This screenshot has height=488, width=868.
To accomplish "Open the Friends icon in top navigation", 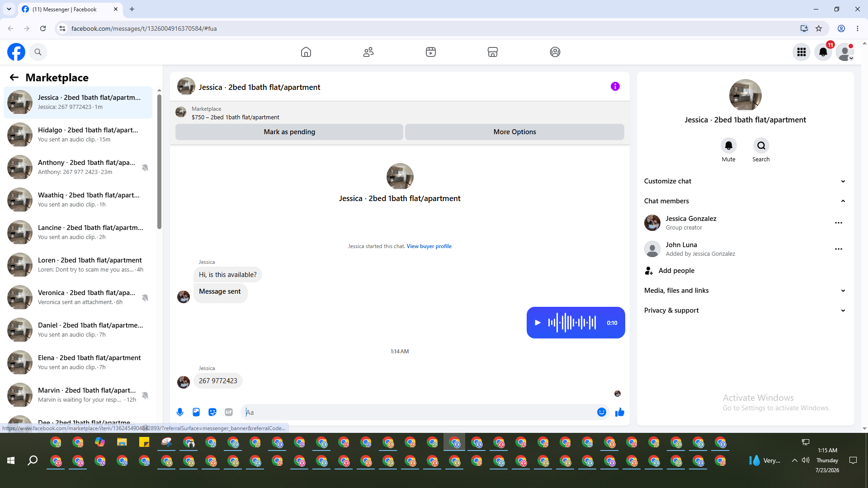I will [x=368, y=52].
